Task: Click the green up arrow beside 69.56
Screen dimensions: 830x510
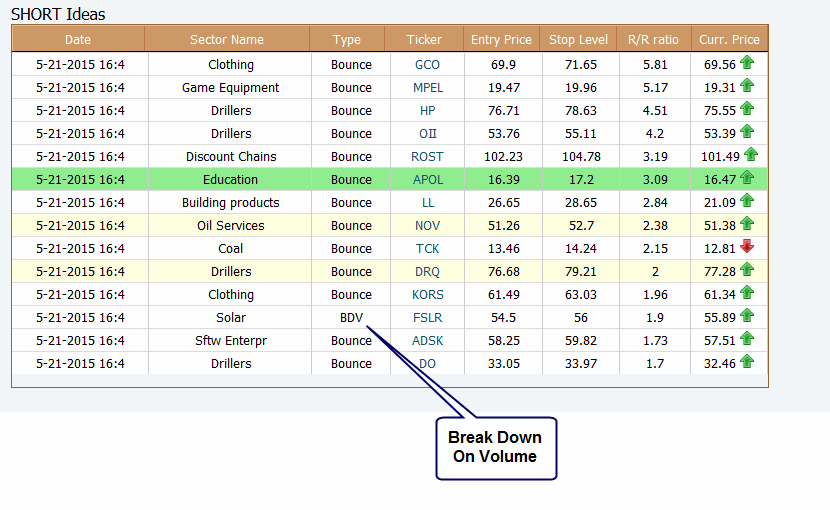Action: [x=747, y=62]
